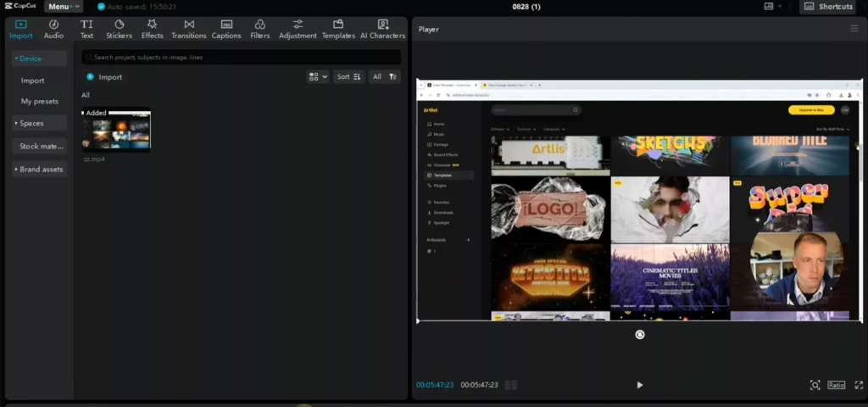Toggle the audio level meter icon
Viewport: 868px width, 407px height.
click(x=511, y=385)
